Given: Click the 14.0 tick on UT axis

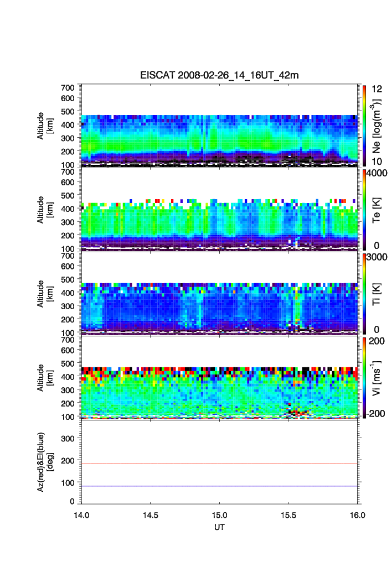Looking at the screenshot, I should pos(81,515).
